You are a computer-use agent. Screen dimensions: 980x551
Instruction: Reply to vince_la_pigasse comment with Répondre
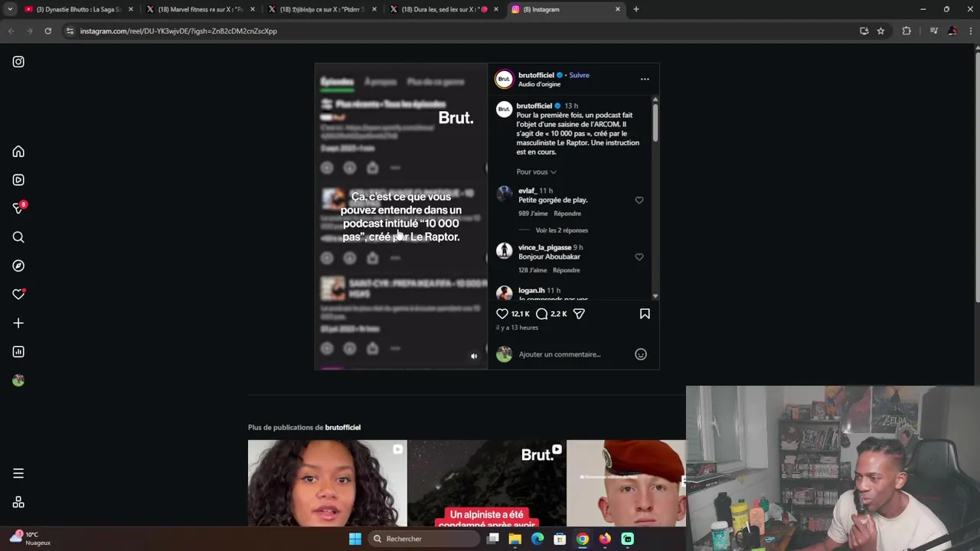tap(567, 270)
